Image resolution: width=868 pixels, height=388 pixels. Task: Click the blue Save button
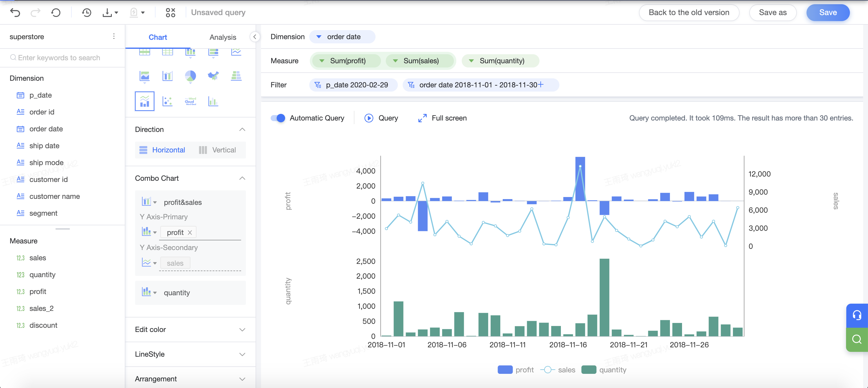[x=828, y=12]
